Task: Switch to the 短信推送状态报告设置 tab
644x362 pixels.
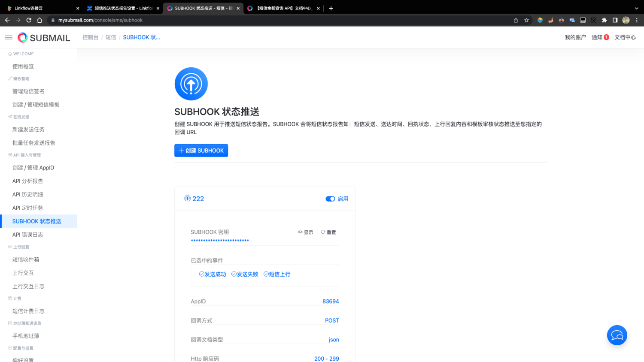Action: click(123, 8)
